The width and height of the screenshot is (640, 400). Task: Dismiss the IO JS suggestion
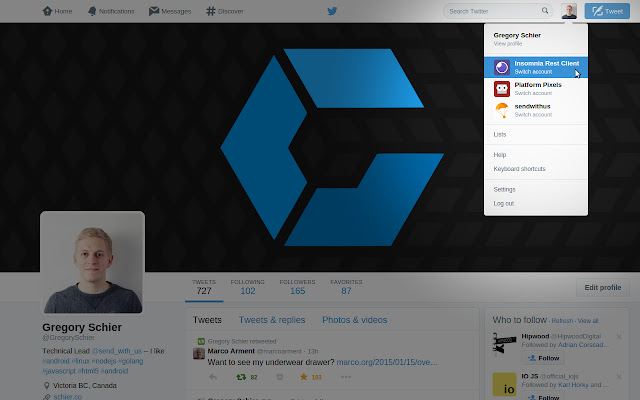619,376
